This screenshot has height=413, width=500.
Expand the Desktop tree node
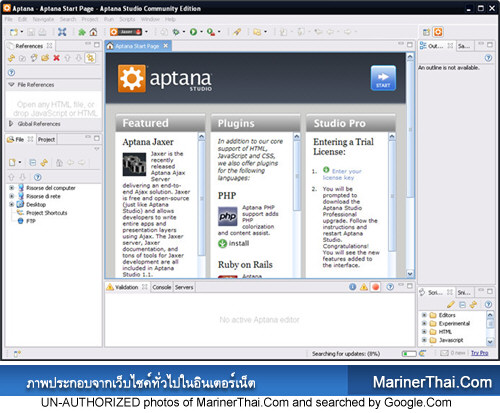tap(12, 204)
